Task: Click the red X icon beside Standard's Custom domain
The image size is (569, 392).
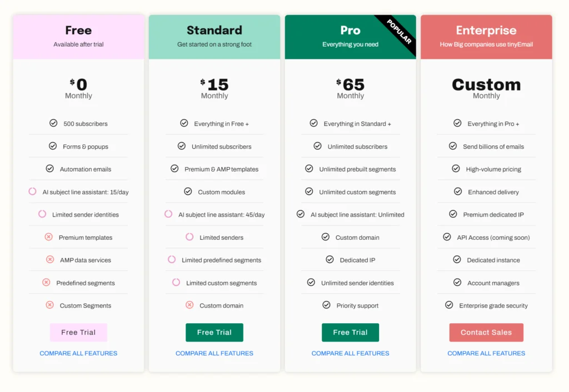Action: coord(189,305)
